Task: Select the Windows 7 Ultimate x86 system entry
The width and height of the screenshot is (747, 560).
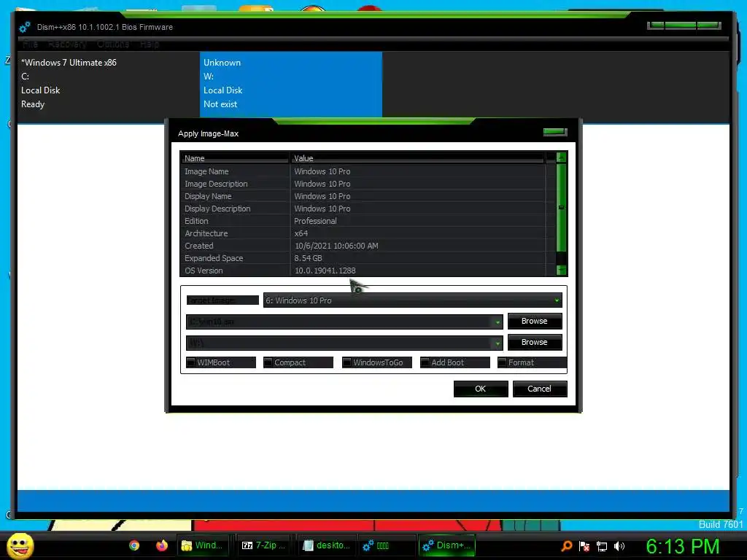Action: click(109, 83)
